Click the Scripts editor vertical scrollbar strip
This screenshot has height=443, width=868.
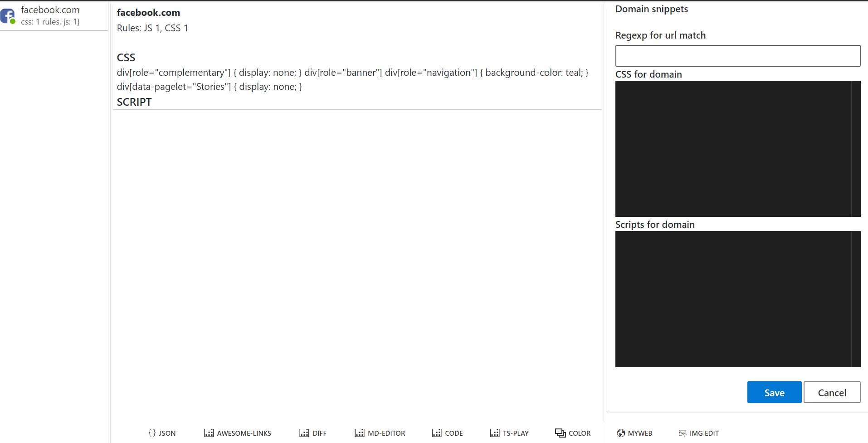coord(856,299)
